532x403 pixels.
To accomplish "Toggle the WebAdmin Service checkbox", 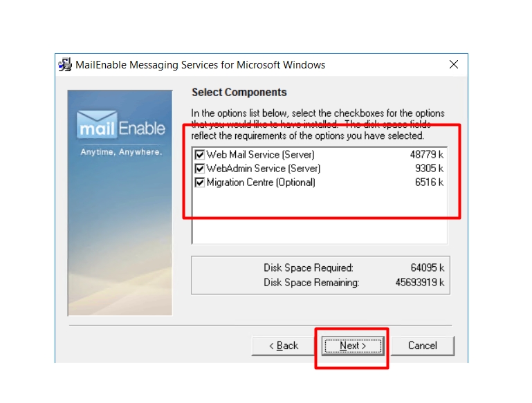I will (x=200, y=169).
